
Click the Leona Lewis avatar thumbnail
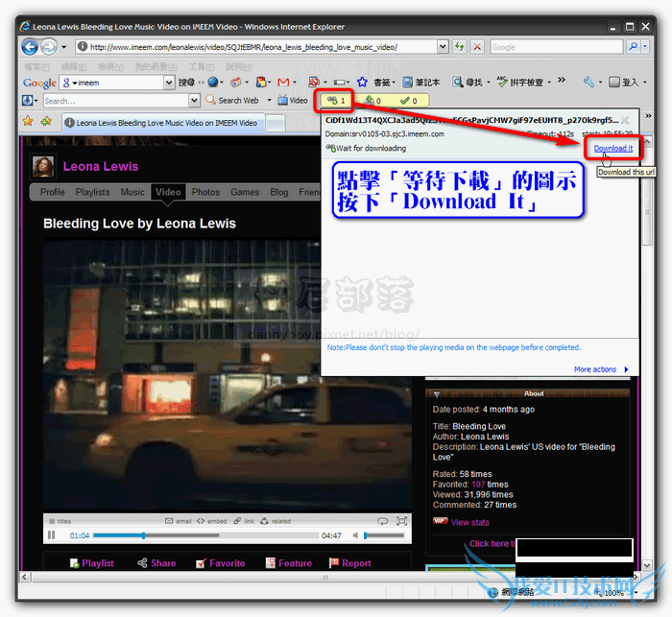pos(44,167)
